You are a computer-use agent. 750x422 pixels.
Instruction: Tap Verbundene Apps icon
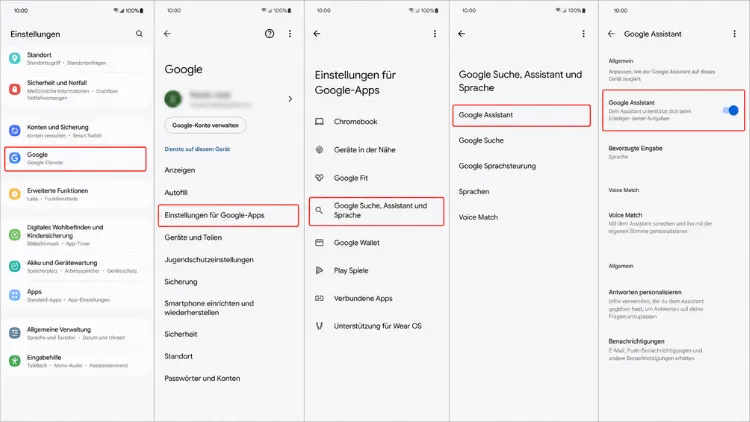(x=319, y=298)
